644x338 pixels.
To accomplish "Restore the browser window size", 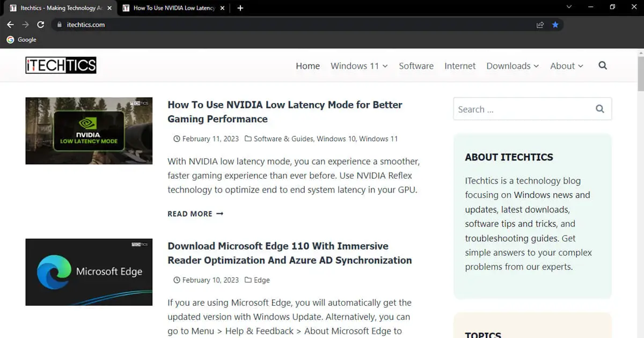I will (612, 7).
